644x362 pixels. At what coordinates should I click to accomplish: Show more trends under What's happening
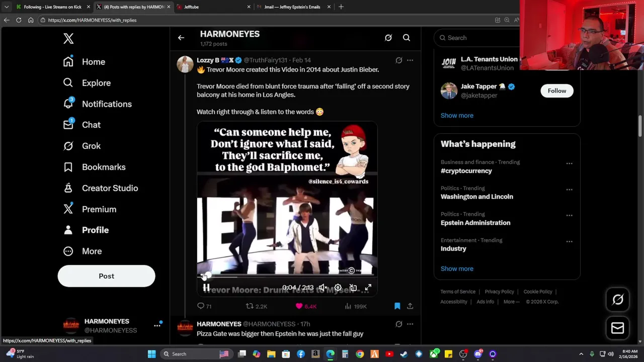point(457,269)
